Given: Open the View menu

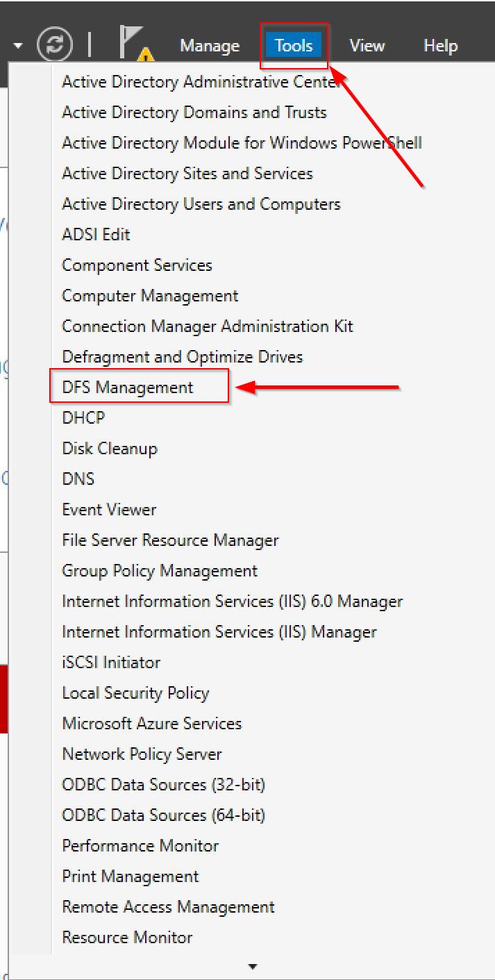Looking at the screenshot, I should (367, 44).
